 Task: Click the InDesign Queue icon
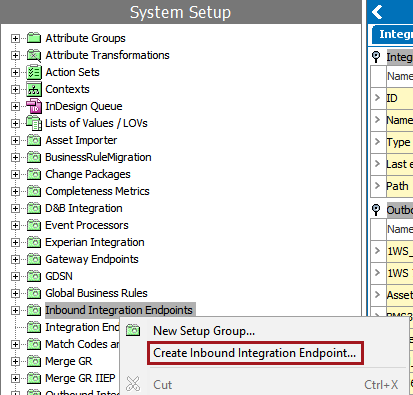click(34, 106)
